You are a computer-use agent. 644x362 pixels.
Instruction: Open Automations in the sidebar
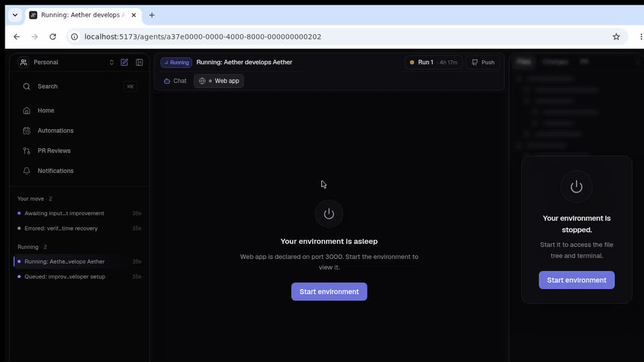(x=80, y=131)
